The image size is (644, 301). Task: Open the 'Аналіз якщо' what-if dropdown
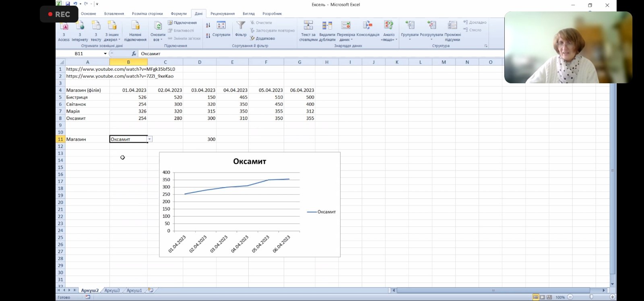tap(389, 31)
